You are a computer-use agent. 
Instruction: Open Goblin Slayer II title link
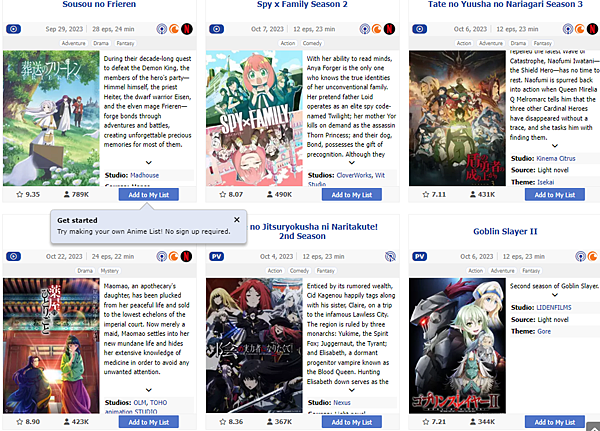505,231
